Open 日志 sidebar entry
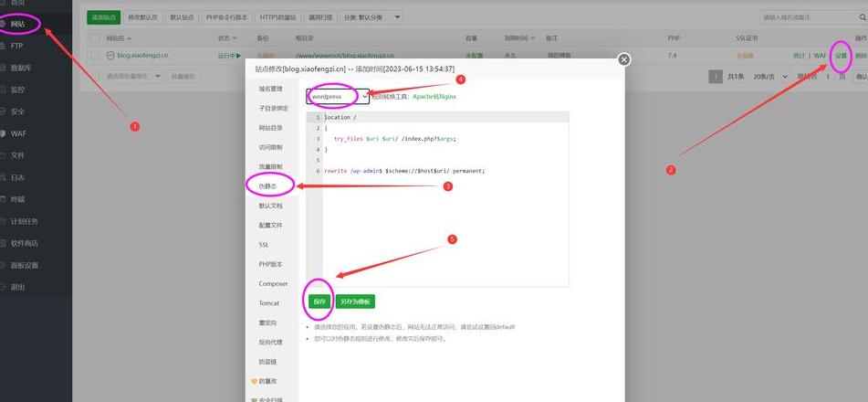 (17, 177)
